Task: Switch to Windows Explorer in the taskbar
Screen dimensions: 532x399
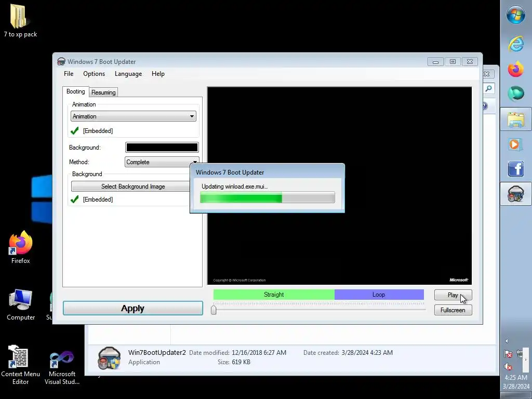Action: [516, 119]
